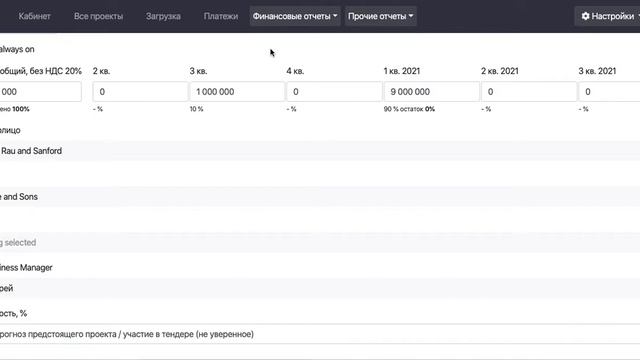Screen dimensions: 640x360
Task: Click the 'always on' text
Action: click(17, 49)
